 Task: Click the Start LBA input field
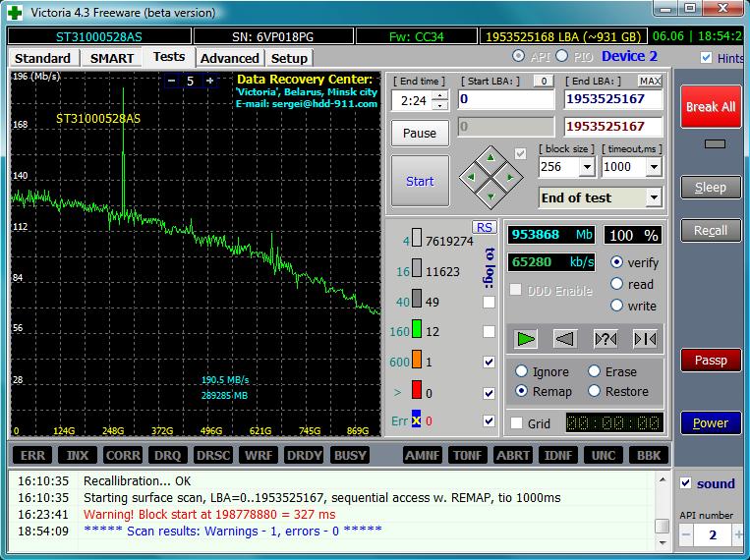coord(505,99)
